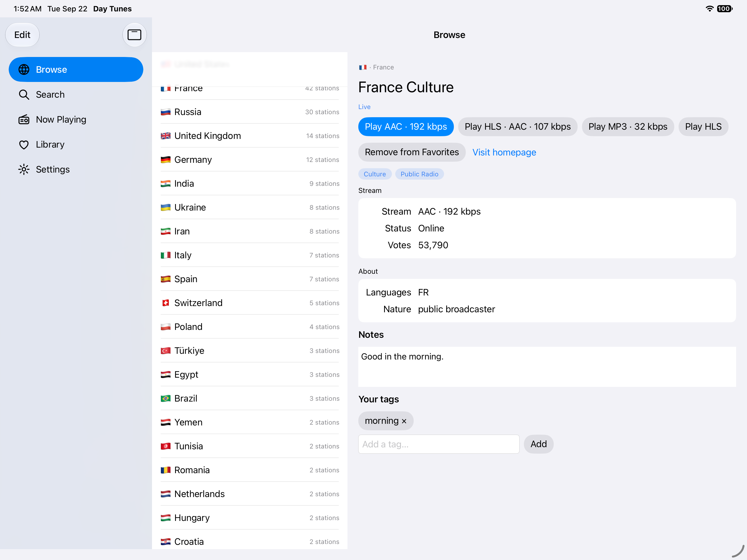This screenshot has width=747, height=560.
Task: Select Türkiye in country list
Action: click(249, 351)
